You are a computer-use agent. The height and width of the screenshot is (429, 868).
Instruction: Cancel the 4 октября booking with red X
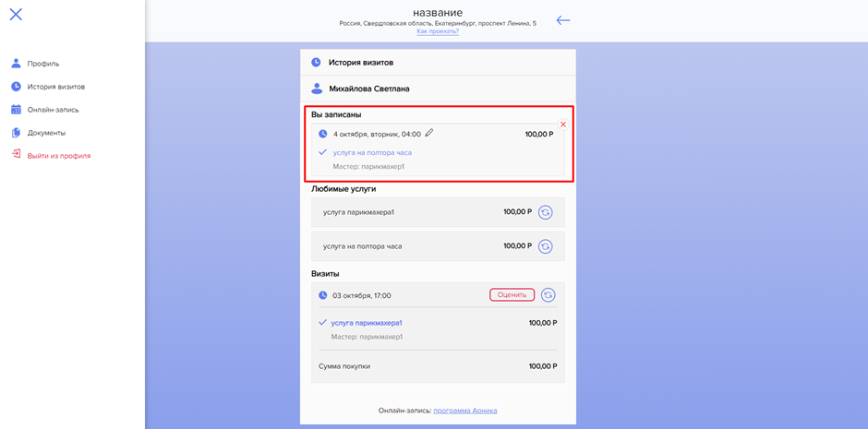pyautogui.click(x=563, y=125)
